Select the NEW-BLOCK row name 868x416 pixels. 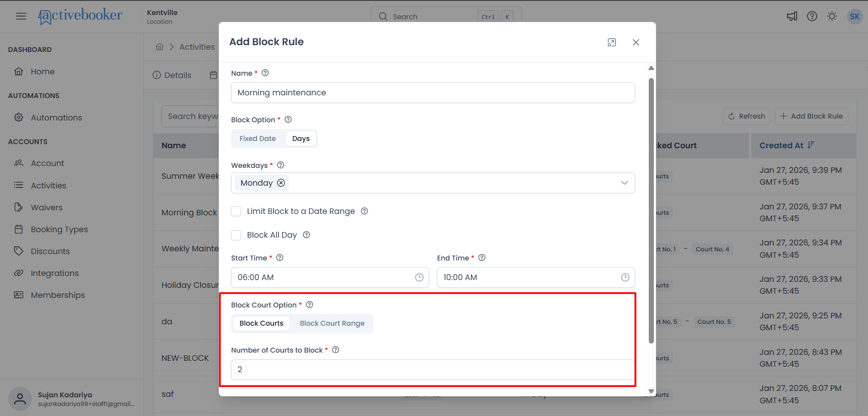185,358
